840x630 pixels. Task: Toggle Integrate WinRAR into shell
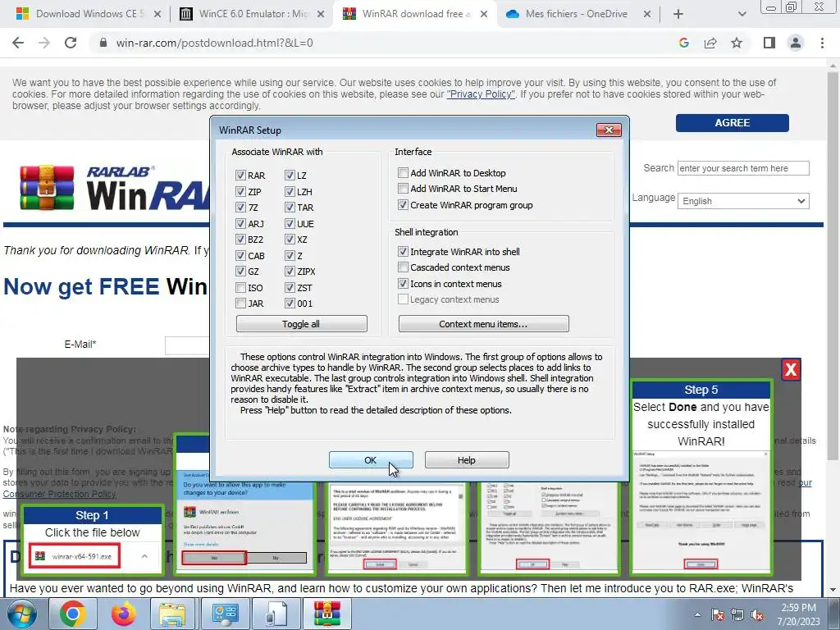point(403,251)
